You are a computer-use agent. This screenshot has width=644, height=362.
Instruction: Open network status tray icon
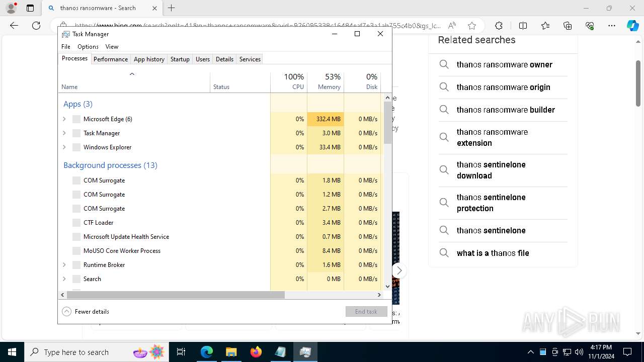coord(567,352)
